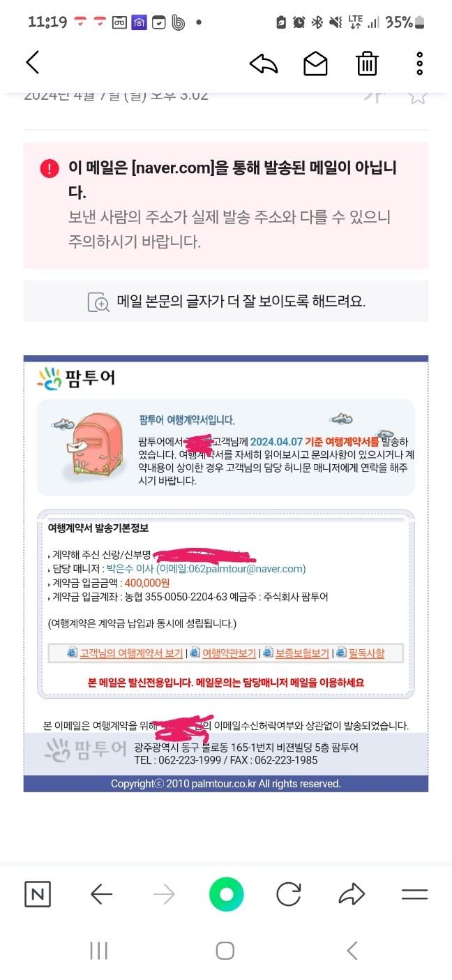
Task: Tap the green Naver search circle button
Action: point(227,894)
